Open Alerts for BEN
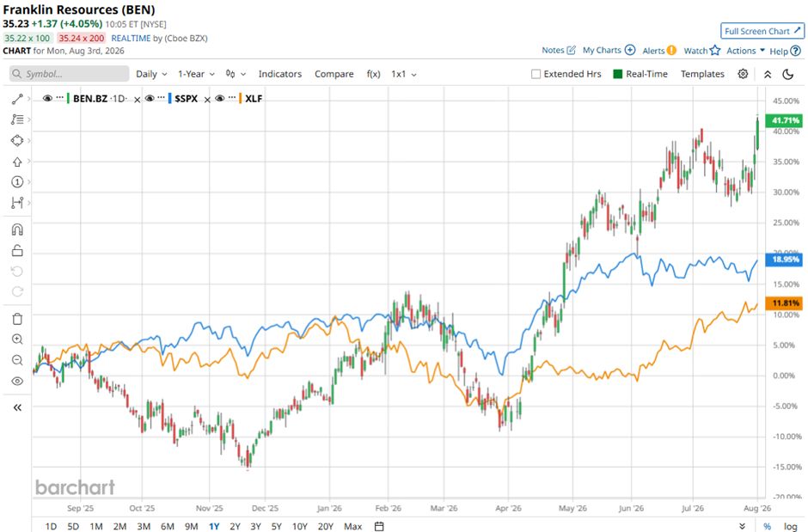The width and height of the screenshot is (808, 532). click(659, 51)
